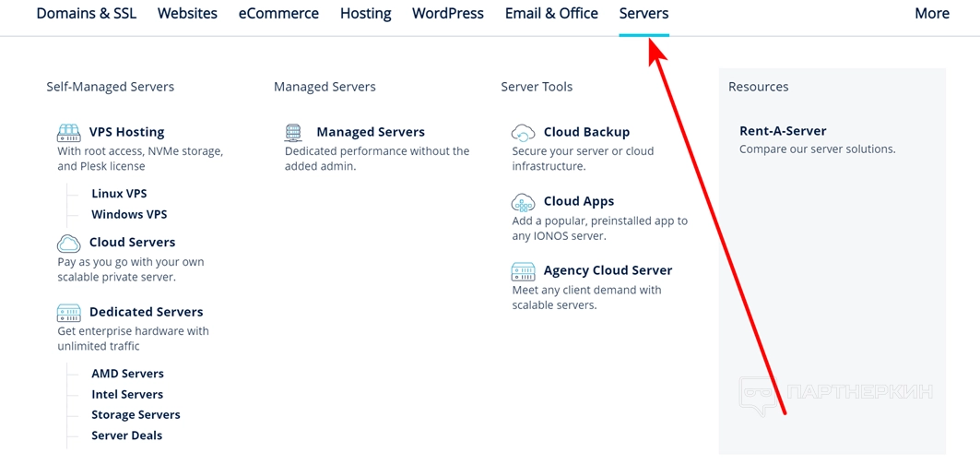This screenshot has width=980, height=465.
Task: Open the Hosting menu
Action: [366, 13]
